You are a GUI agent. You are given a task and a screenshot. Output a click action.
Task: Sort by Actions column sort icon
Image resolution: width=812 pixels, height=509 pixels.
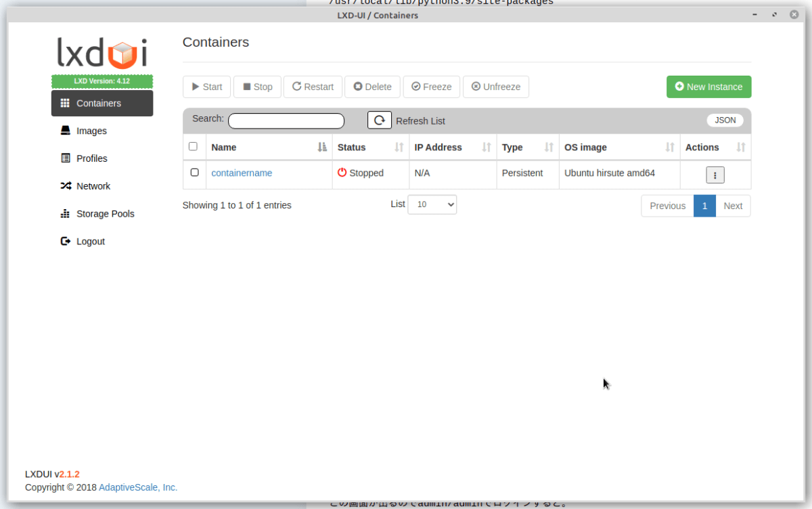(x=741, y=147)
